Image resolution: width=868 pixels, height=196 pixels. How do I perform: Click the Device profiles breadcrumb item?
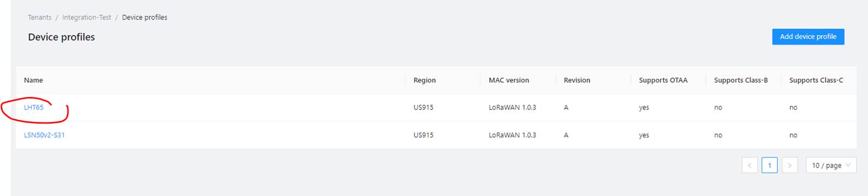click(145, 17)
